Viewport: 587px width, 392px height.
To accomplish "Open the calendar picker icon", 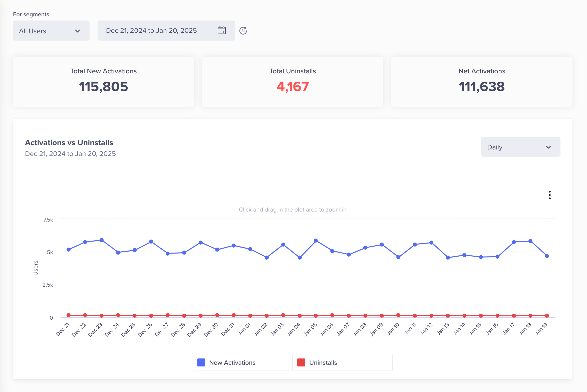I will click(222, 31).
